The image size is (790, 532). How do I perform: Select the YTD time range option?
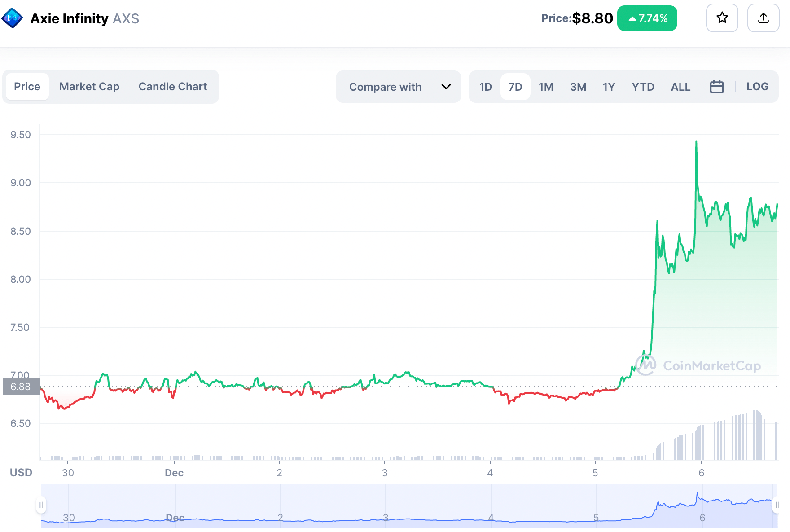tap(643, 86)
